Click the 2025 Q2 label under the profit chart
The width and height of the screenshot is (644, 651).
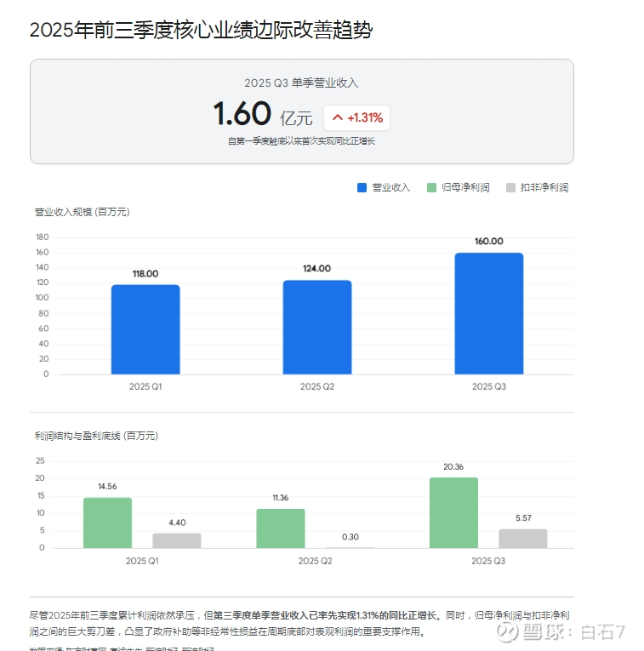316,561
